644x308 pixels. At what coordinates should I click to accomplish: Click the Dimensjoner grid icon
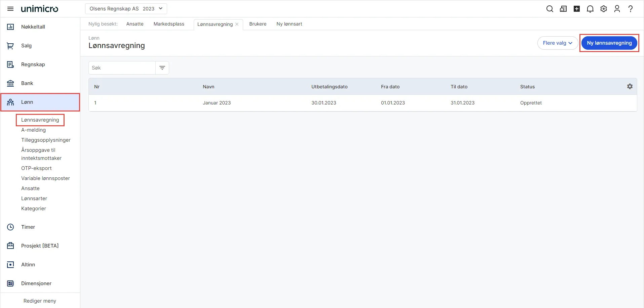coord(10,283)
